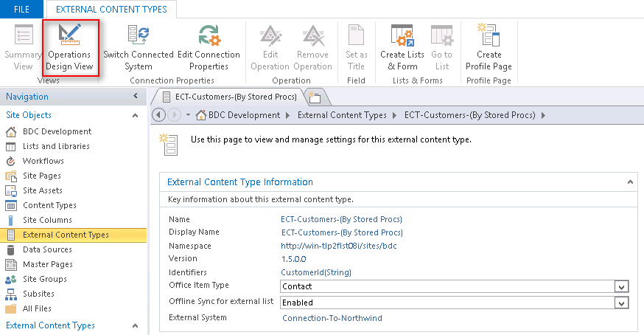
Task: Open Operations Design View
Action: tap(69, 47)
